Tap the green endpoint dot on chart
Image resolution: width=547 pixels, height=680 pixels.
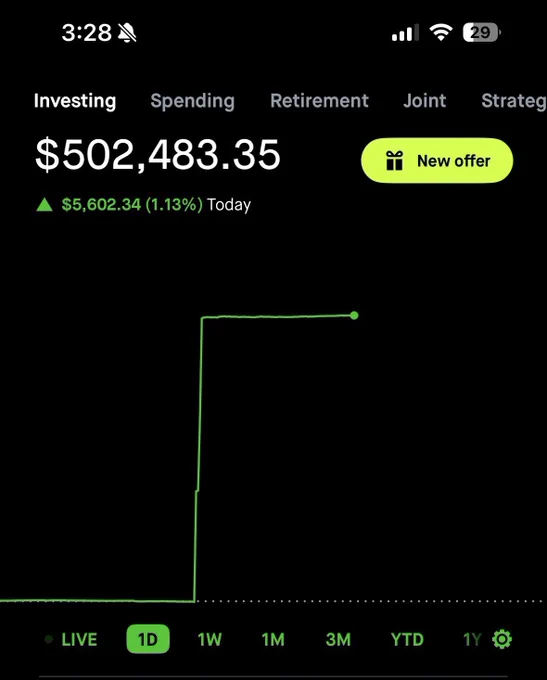pyautogui.click(x=354, y=315)
